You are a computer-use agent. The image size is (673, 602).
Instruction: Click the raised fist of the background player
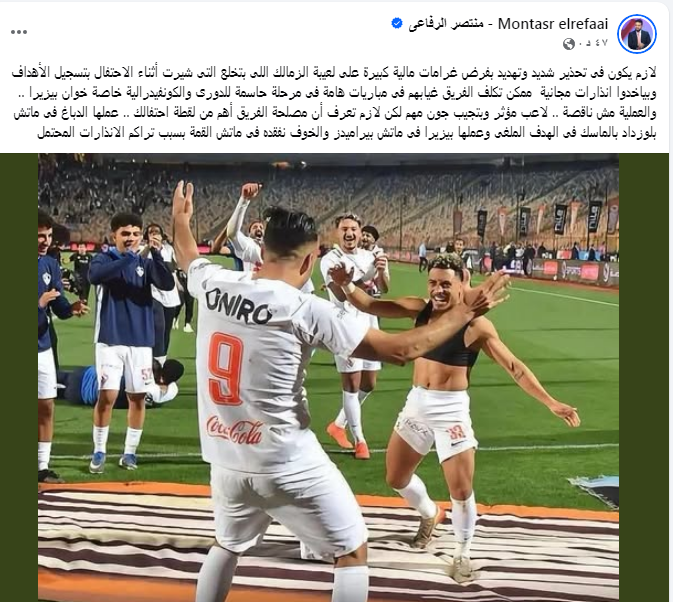[x=251, y=191]
